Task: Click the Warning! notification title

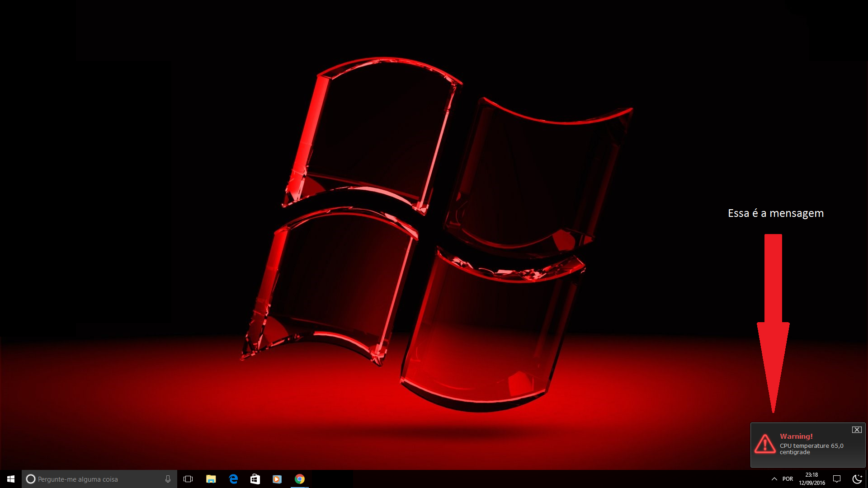Action: click(x=796, y=436)
